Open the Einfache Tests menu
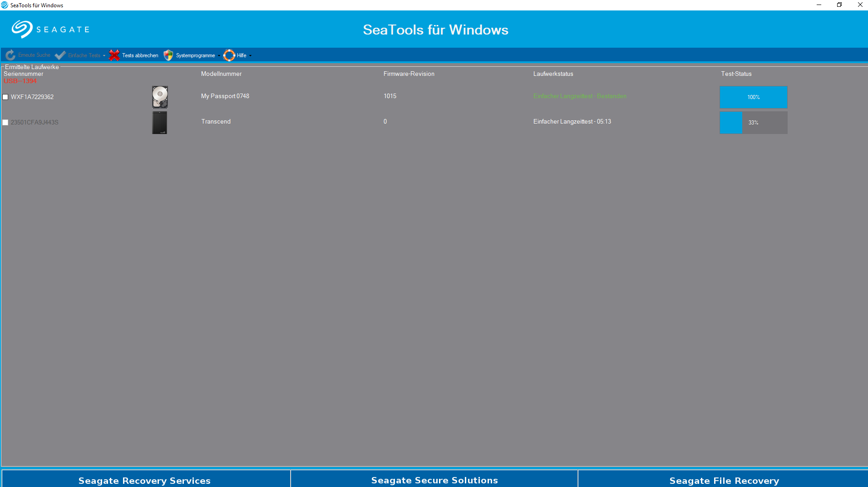Viewport: 868px width, 487px height. point(84,55)
